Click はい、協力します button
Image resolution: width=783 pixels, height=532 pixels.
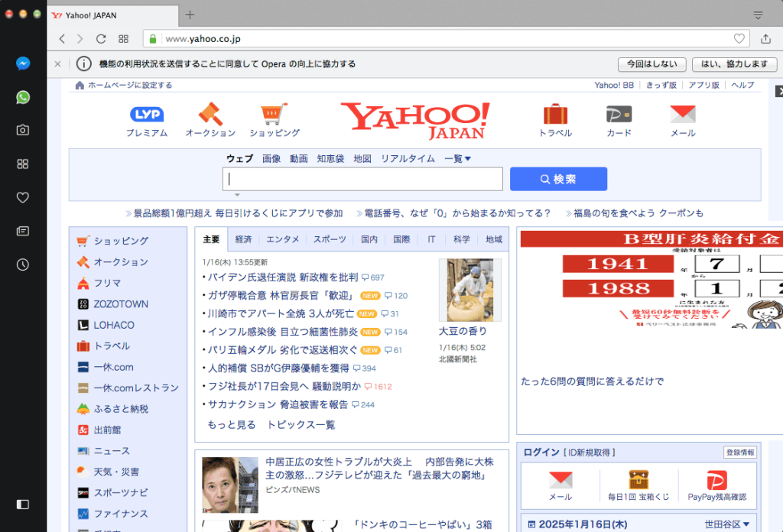(x=734, y=64)
